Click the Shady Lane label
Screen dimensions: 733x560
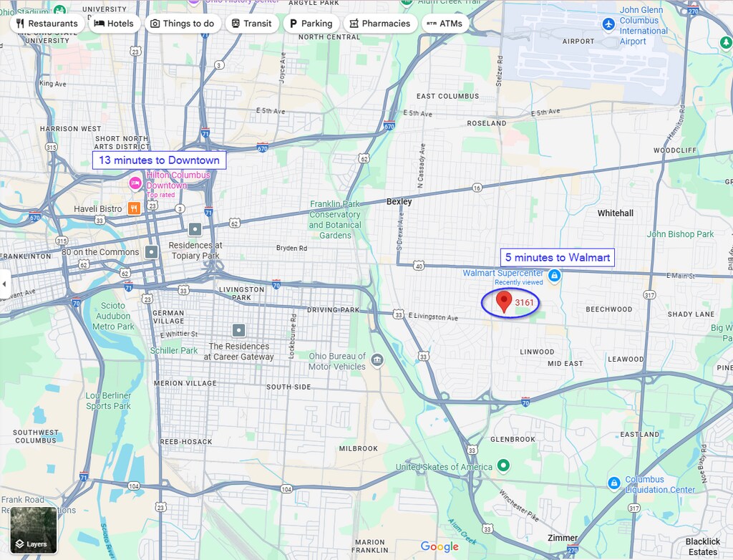[x=691, y=314]
